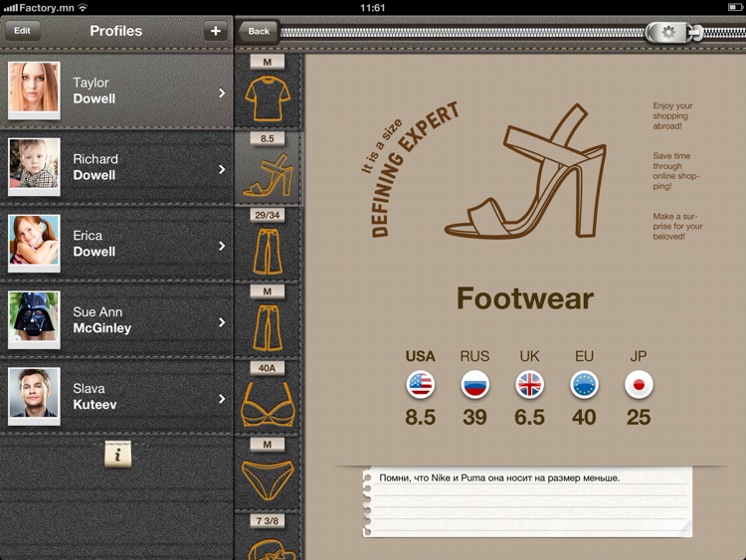Image resolution: width=746 pixels, height=560 pixels.
Task: Tap the JP label above flag
Action: pyautogui.click(x=639, y=356)
